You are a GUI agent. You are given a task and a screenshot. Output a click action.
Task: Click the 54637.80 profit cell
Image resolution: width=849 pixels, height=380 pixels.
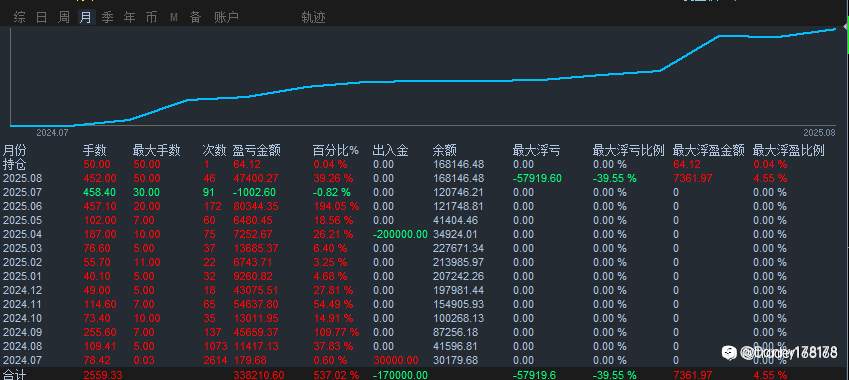click(x=256, y=304)
